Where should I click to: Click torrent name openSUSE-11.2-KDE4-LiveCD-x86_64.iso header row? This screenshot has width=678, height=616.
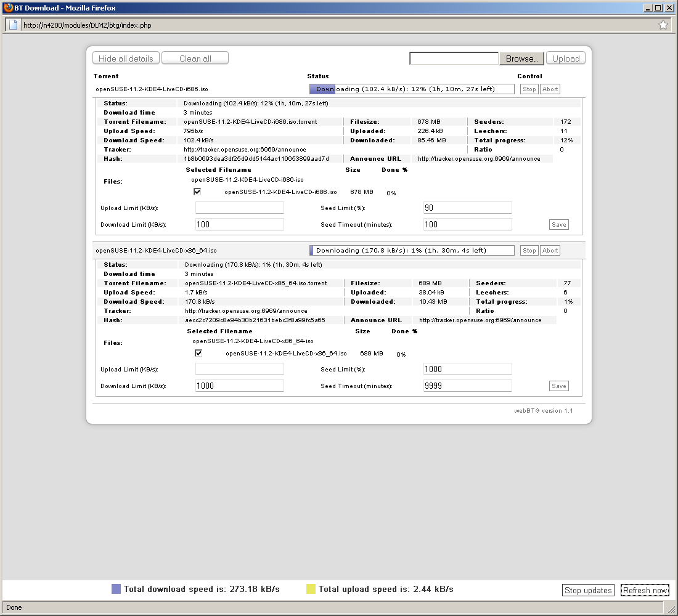click(x=156, y=250)
